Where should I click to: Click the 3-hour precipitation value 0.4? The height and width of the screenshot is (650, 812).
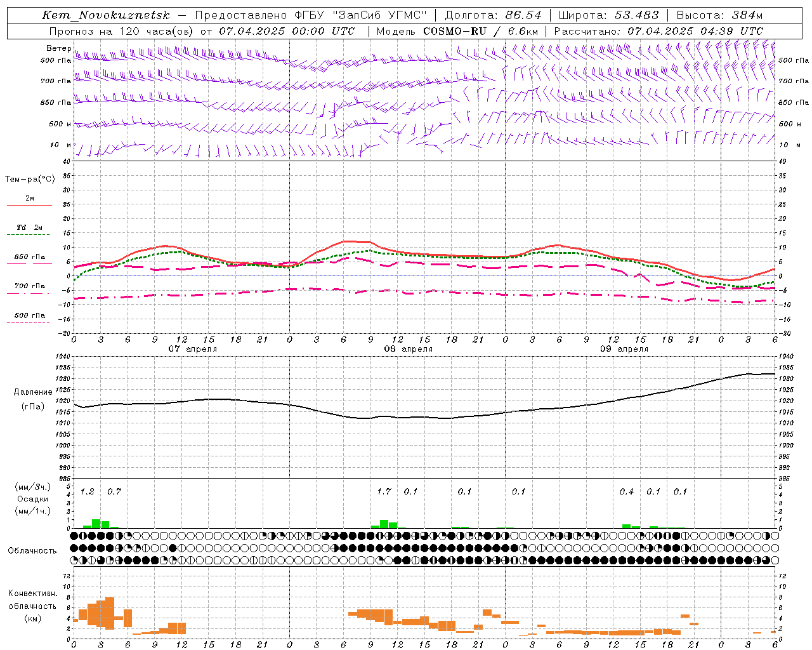[627, 491]
